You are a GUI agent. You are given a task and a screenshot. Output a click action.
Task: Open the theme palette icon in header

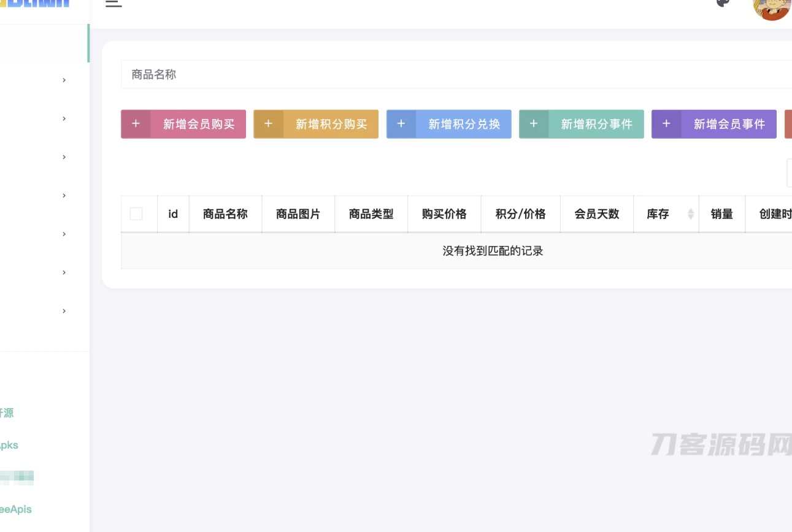724,3
